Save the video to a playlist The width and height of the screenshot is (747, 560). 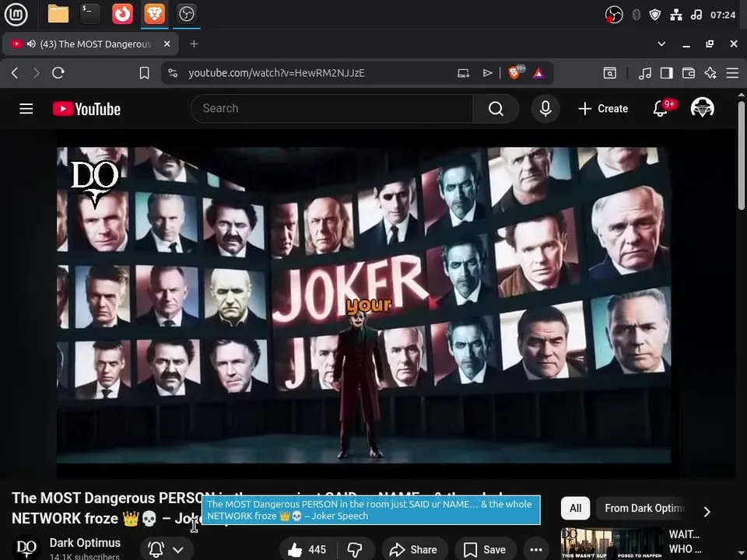(x=485, y=550)
